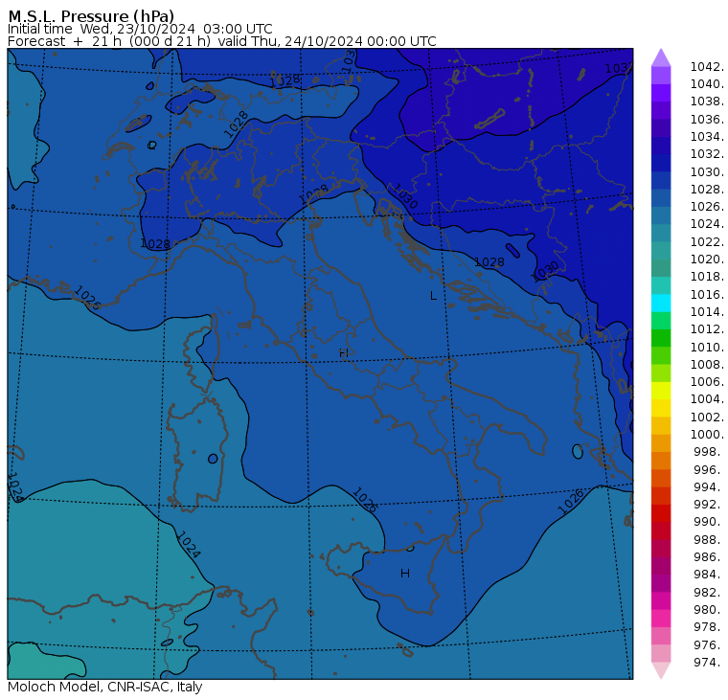
Task: Click the 1032 contour label on the map
Action: pos(619,68)
